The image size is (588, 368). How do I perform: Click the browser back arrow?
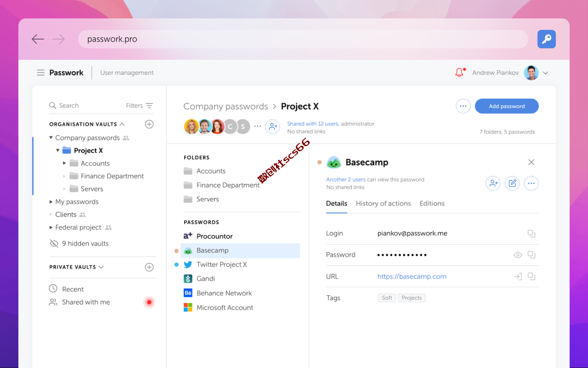38,39
